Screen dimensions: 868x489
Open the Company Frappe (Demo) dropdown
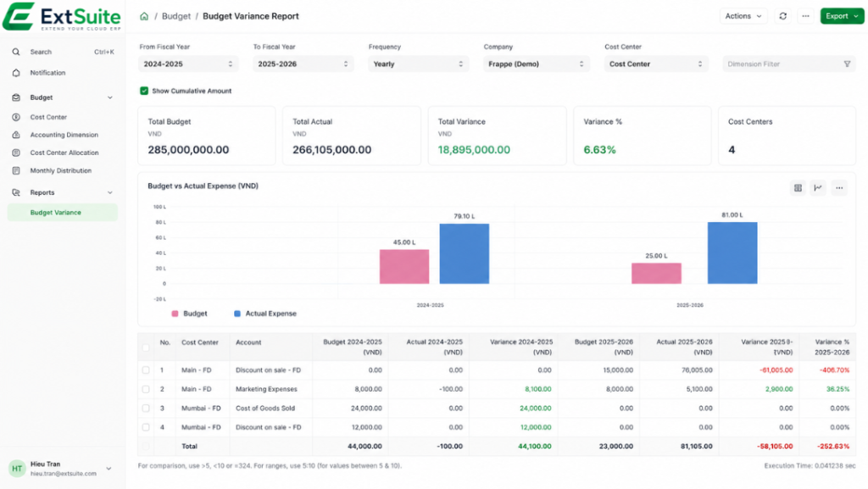536,64
